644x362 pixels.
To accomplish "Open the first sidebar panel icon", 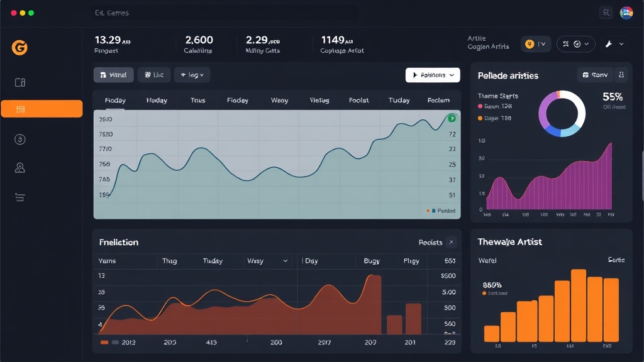I will [x=19, y=82].
